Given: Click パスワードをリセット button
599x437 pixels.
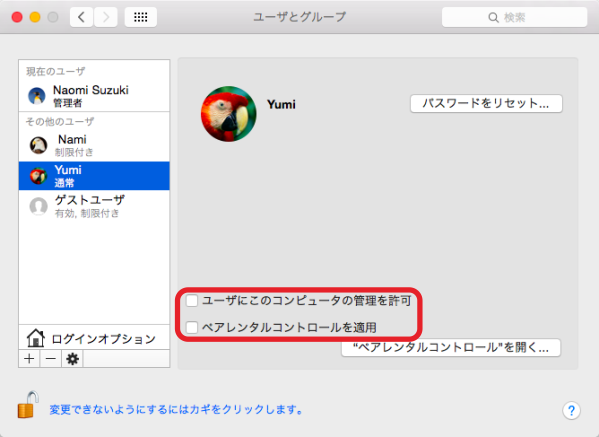Looking at the screenshot, I should (x=486, y=104).
